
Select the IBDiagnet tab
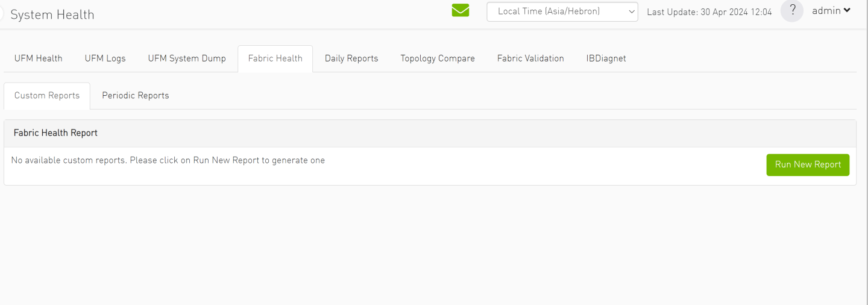pyautogui.click(x=606, y=58)
